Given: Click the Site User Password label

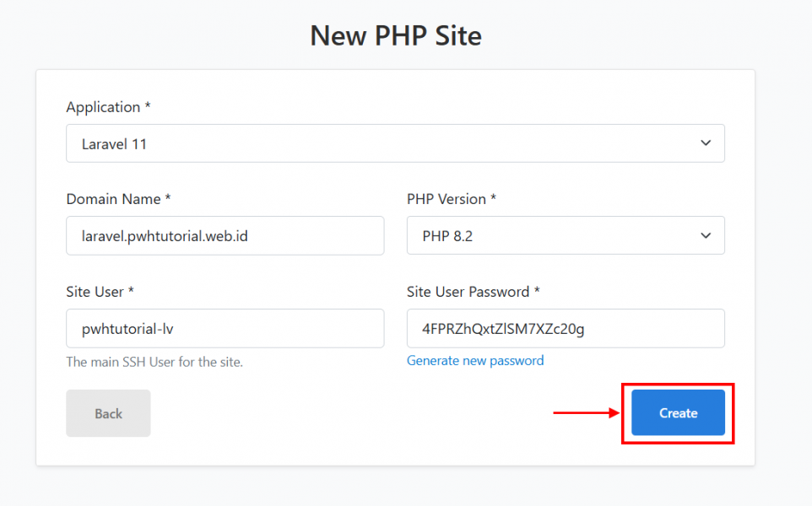Looking at the screenshot, I should [x=473, y=292].
